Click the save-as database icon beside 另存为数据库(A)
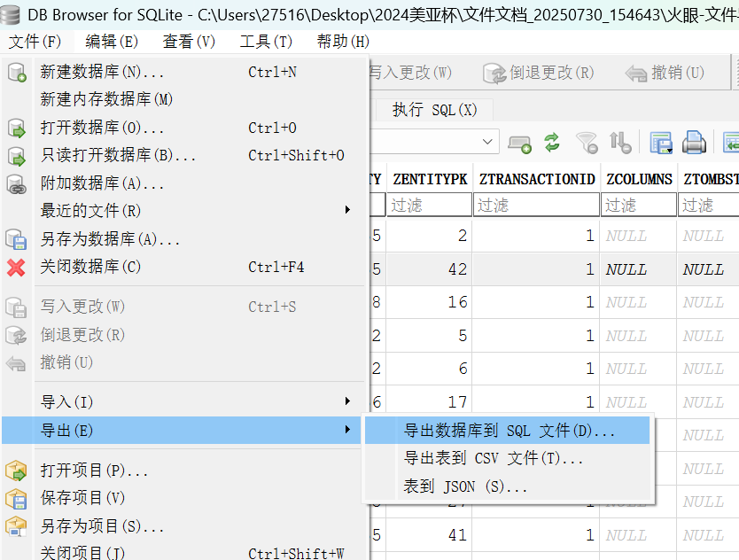The height and width of the screenshot is (560, 739). point(16,239)
